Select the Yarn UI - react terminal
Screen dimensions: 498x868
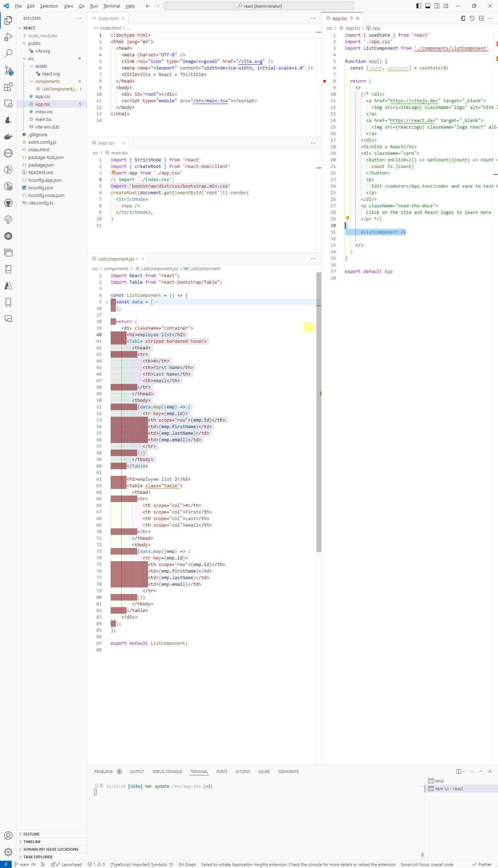449,789
